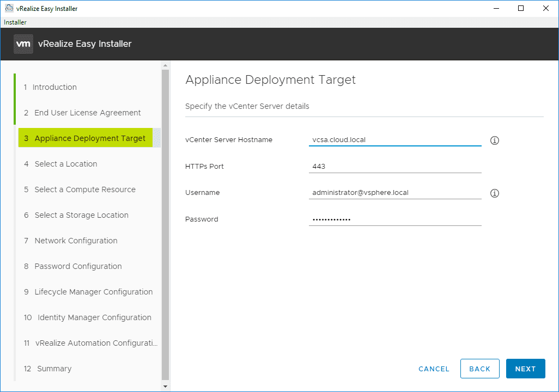Click info icon beside vCenter Server Hostname
559x392 pixels.
[495, 140]
